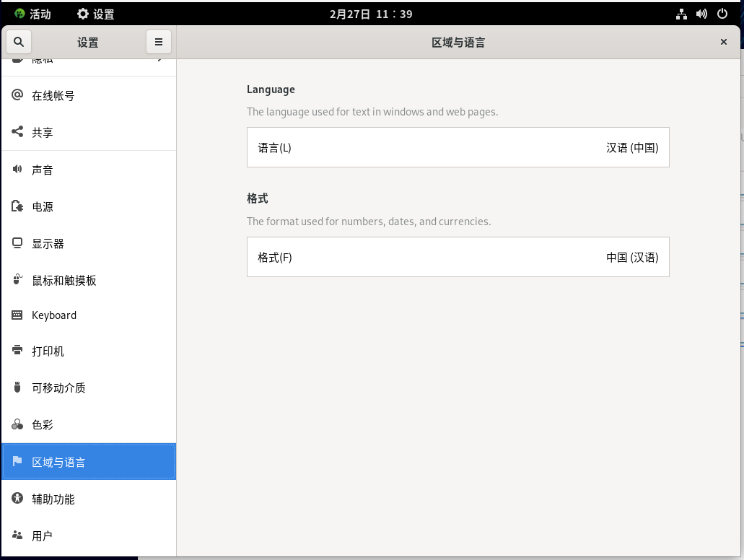The image size is (744, 560).
Task: Open the Color (色彩) panel
Action: [43, 425]
